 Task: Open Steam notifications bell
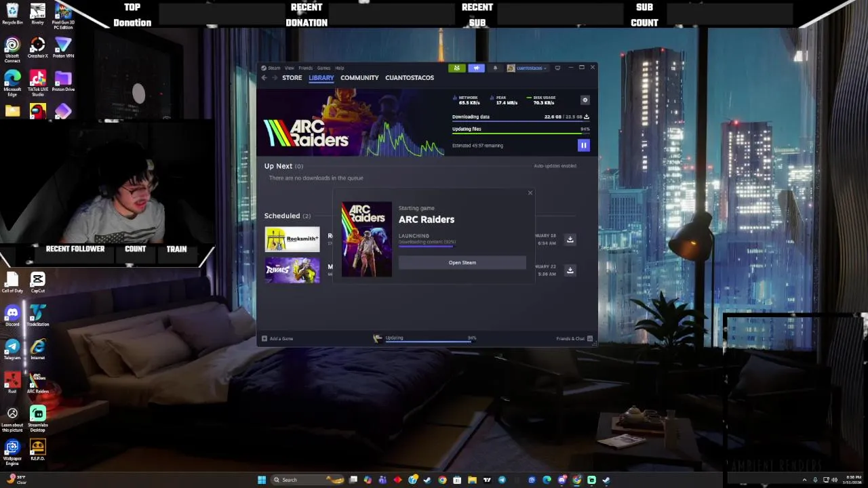click(x=495, y=68)
